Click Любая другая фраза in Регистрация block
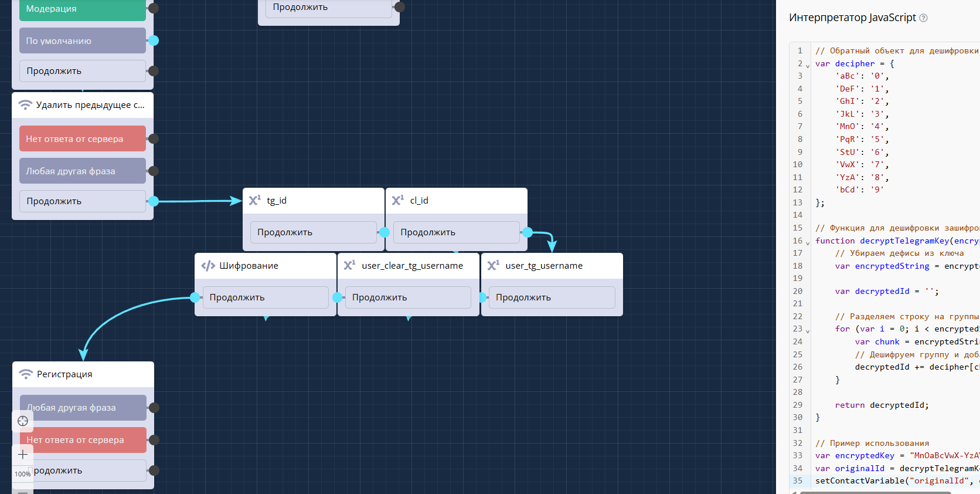980x494 pixels. (83, 408)
